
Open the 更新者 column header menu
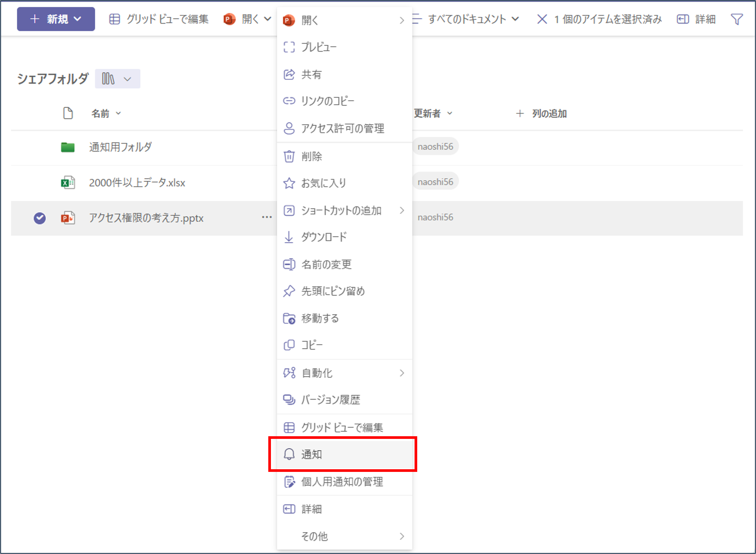[433, 114]
